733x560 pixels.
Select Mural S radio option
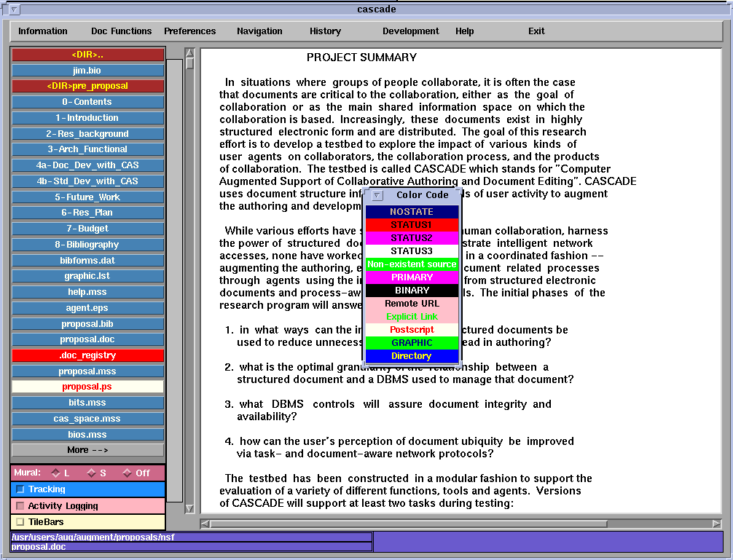(x=91, y=473)
